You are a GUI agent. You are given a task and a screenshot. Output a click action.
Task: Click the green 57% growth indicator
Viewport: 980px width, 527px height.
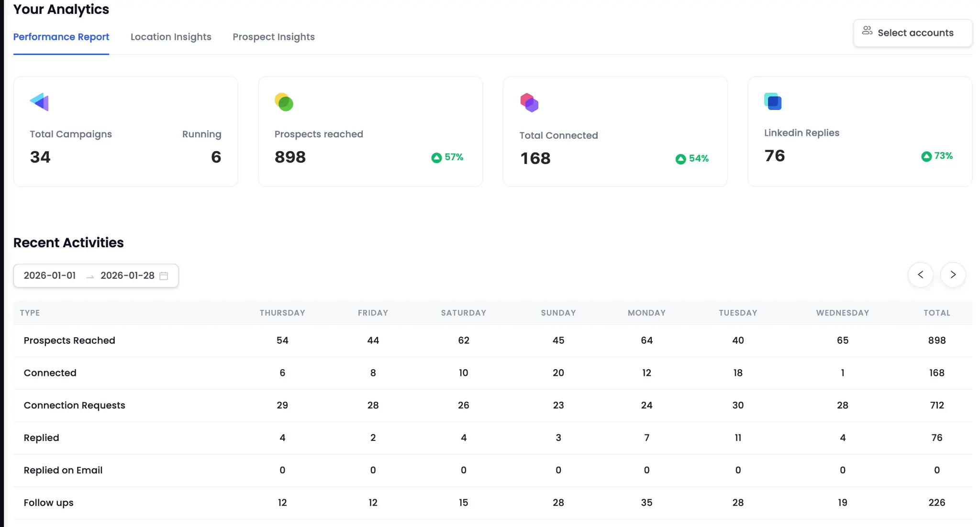tap(447, 157)
